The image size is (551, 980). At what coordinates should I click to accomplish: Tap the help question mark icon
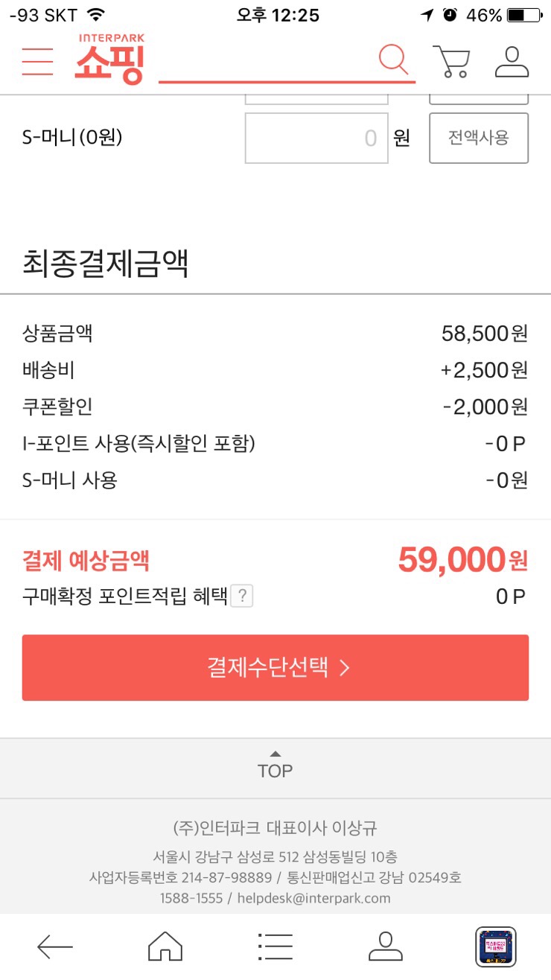242,596
